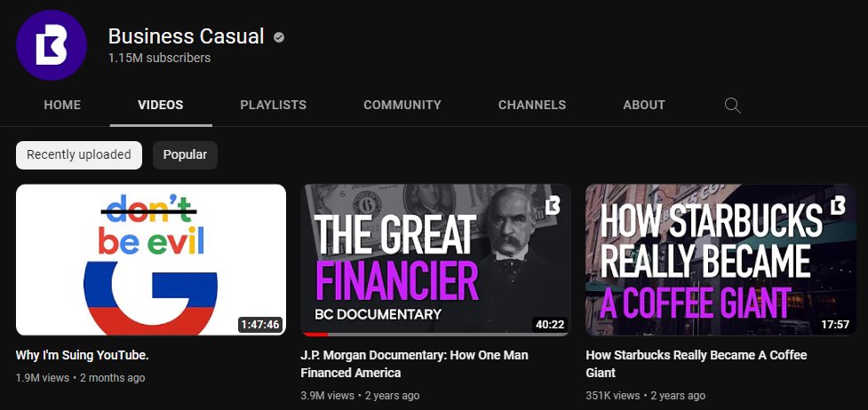Click the 17:57 duration badge
This screenshot has height=410, width=868.
(x=835, y=324)
